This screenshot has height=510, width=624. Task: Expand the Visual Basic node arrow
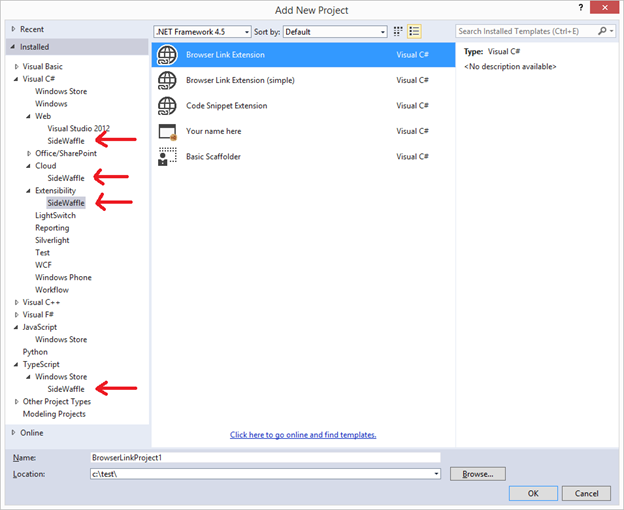pyautogui.click(x=16, y=66)
